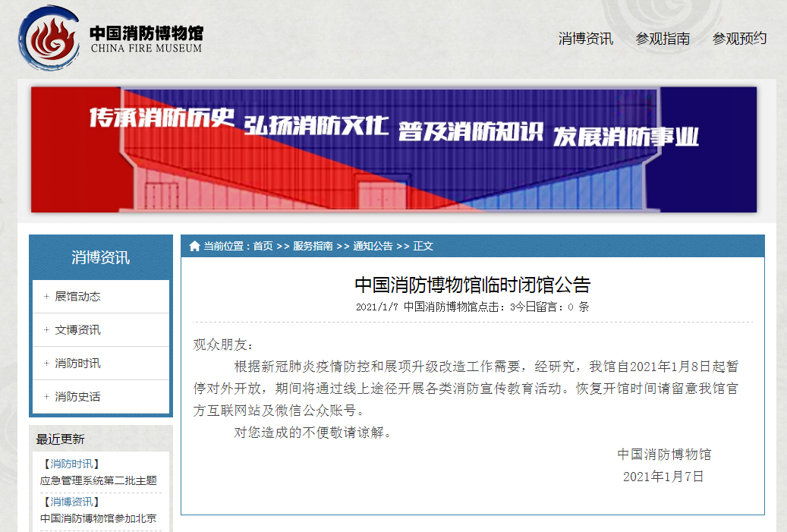Click the bullet icon beside 文博资讯
Screen dimensions: 787x532
[46, 329]
